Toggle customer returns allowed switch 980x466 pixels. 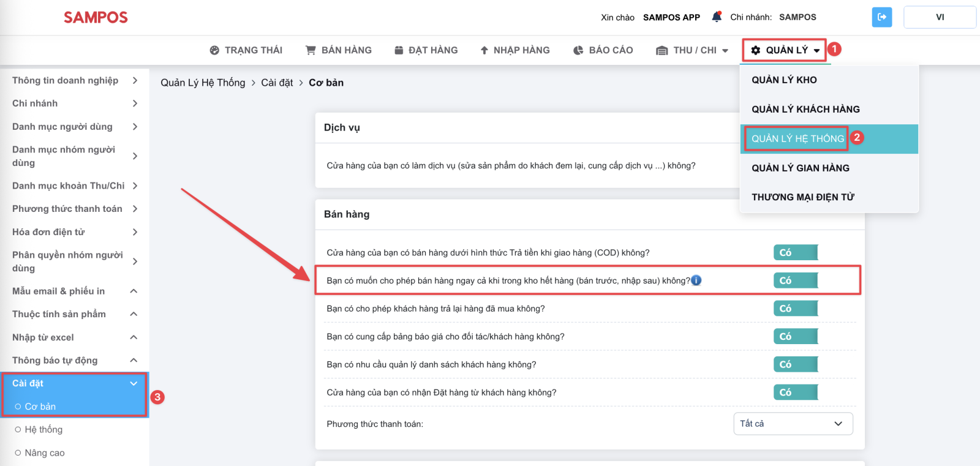(x=795, y=309)
